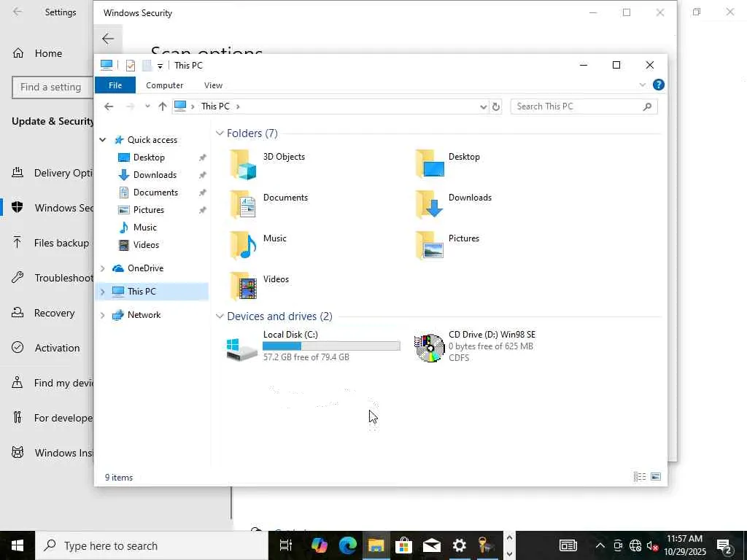Open the View ribbon tab

point(213,85)
